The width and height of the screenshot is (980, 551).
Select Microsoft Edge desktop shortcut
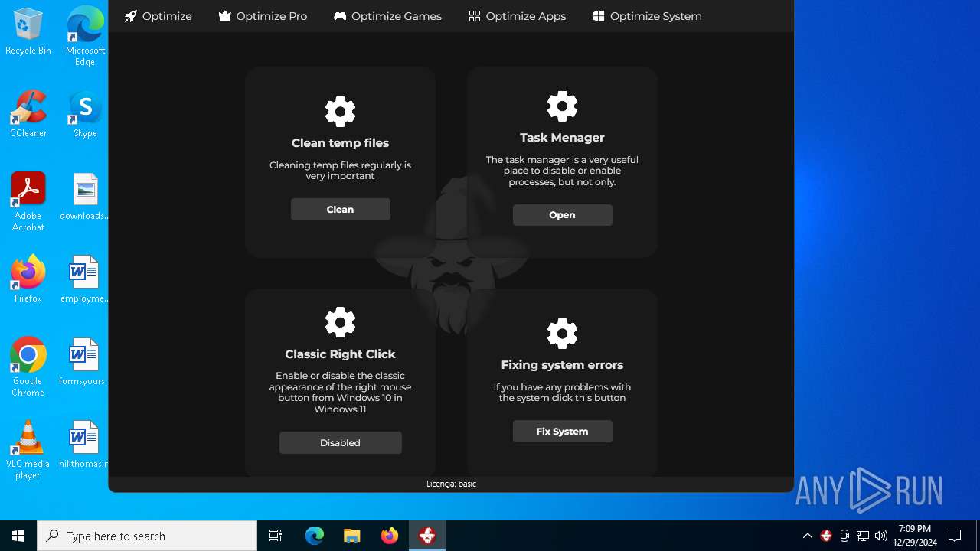(85, 36)
